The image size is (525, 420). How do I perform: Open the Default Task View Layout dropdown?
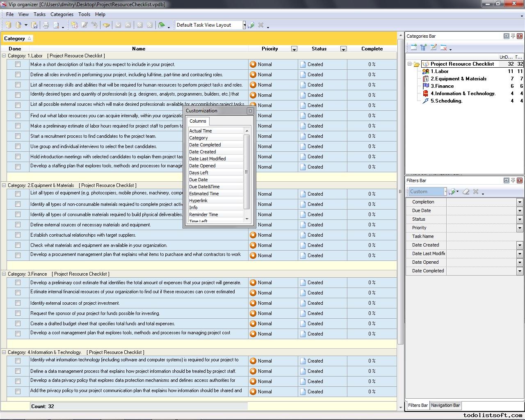244,25
